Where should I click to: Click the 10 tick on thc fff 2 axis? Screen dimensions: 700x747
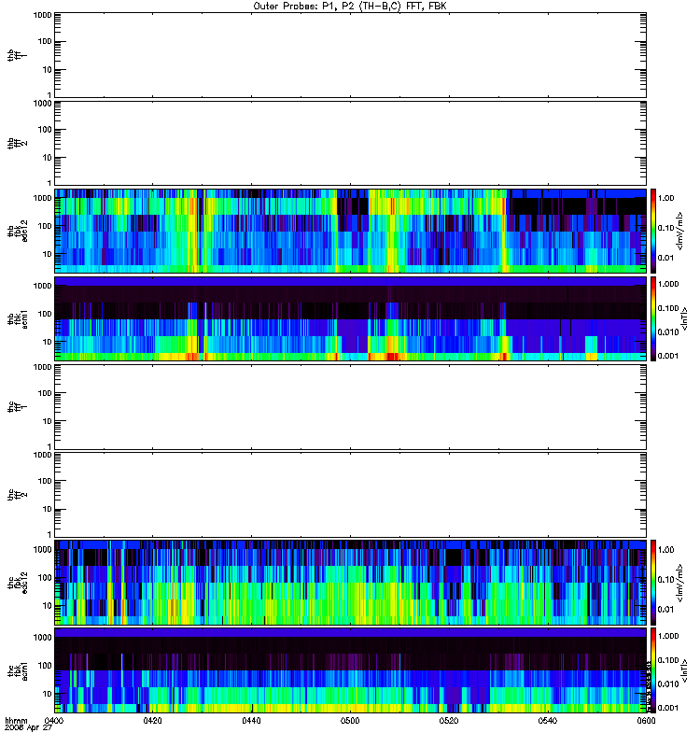[x=48, y=509]
